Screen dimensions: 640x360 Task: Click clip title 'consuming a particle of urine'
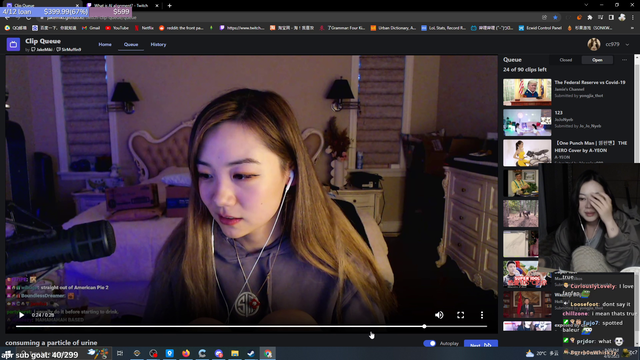click(51, 343)
